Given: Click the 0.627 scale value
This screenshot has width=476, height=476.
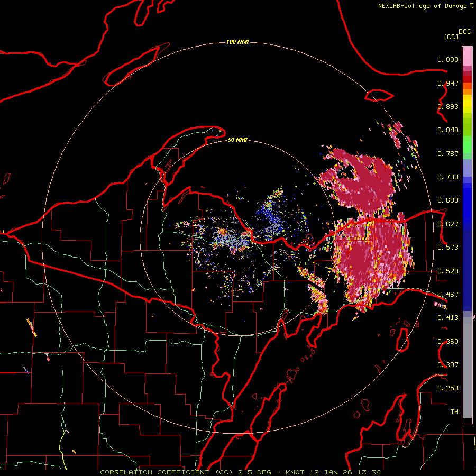Looking at the screenshot, I should pos(448,224).
